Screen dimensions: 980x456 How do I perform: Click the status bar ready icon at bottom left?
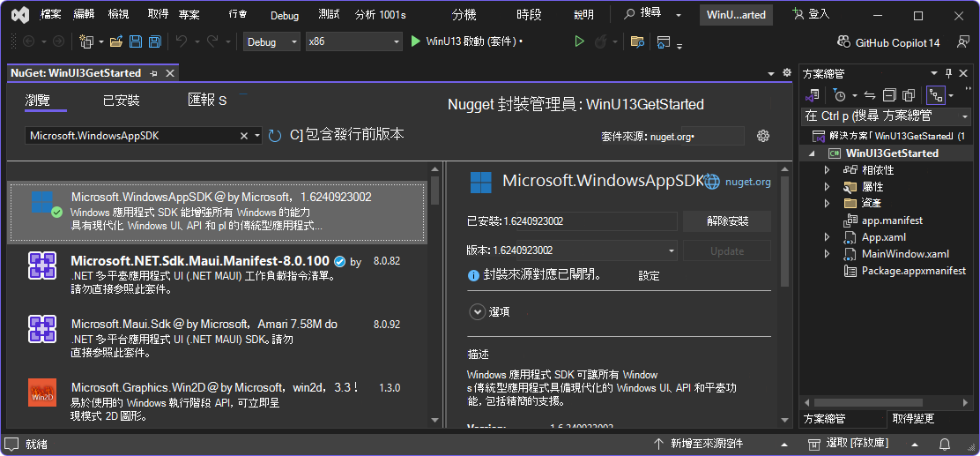tap(11, 445)
